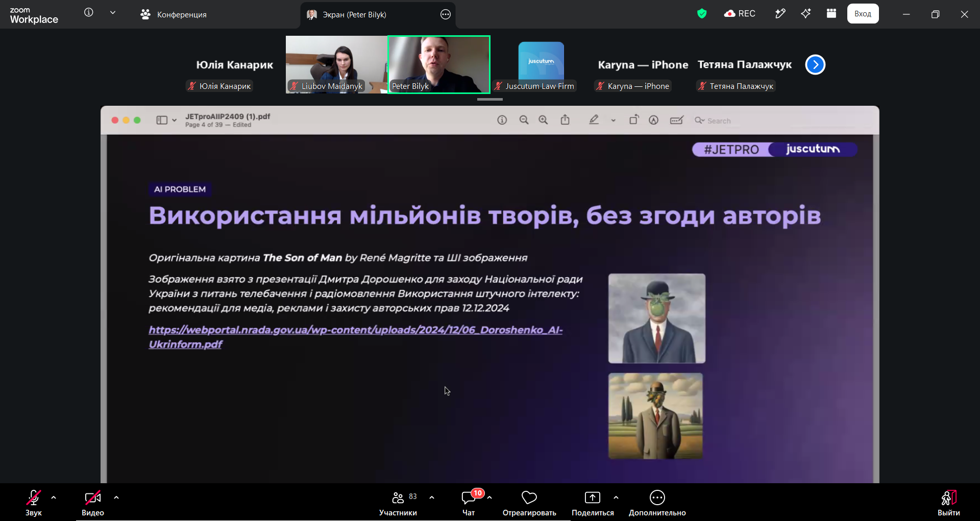Leave the meeting with Выйти
The image size is (980, 521).
(948, 503)
